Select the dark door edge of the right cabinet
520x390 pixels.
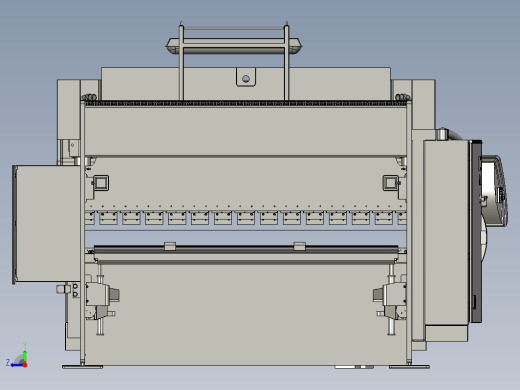[476, 232]
